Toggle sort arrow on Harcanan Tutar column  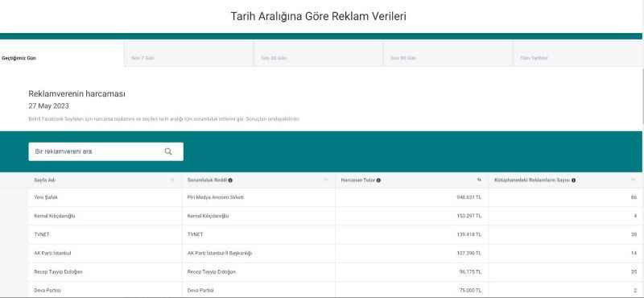tap(479, 180)
